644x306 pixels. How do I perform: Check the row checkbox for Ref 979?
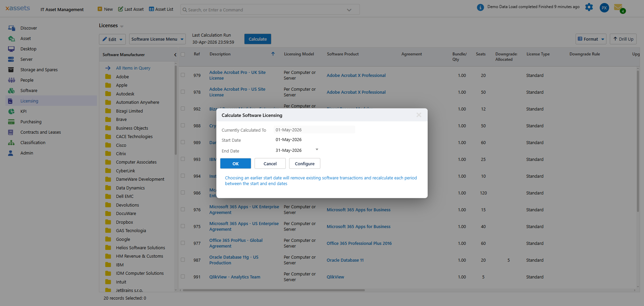click(x=183, y=75)
